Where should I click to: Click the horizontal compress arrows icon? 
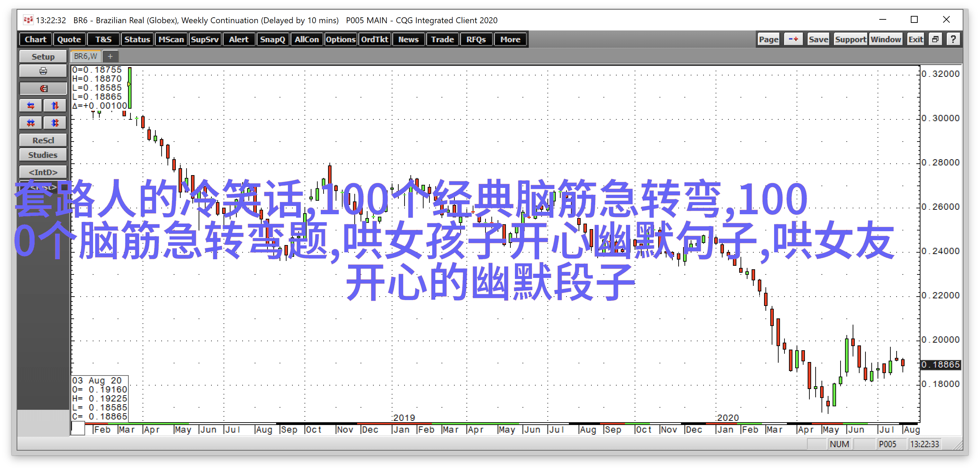[31, 123]
